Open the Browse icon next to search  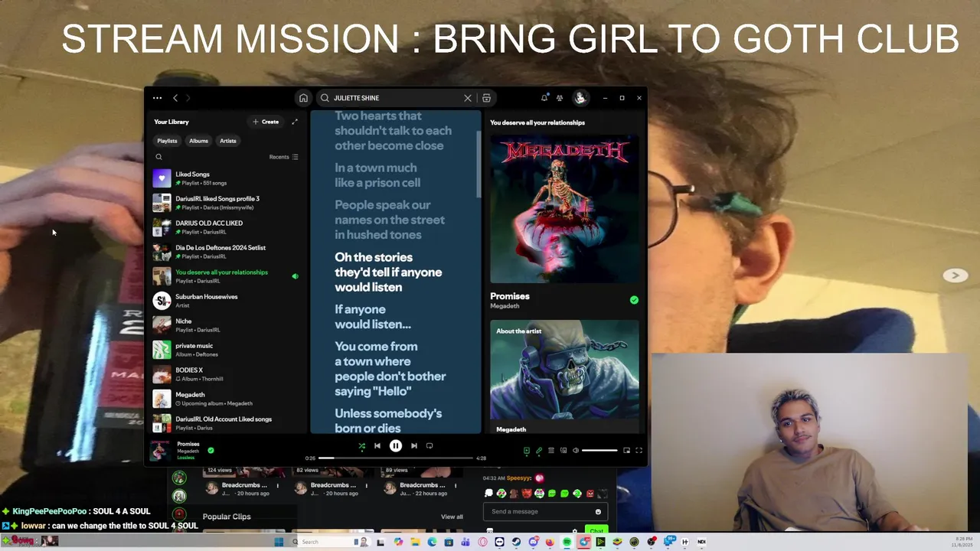pyautogui.click(x=486, y=98)
